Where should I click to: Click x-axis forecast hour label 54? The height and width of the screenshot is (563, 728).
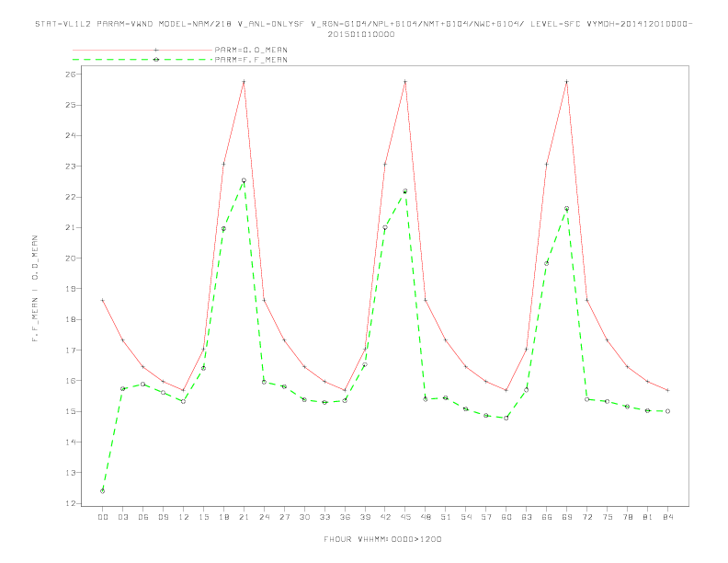point(466,517)
